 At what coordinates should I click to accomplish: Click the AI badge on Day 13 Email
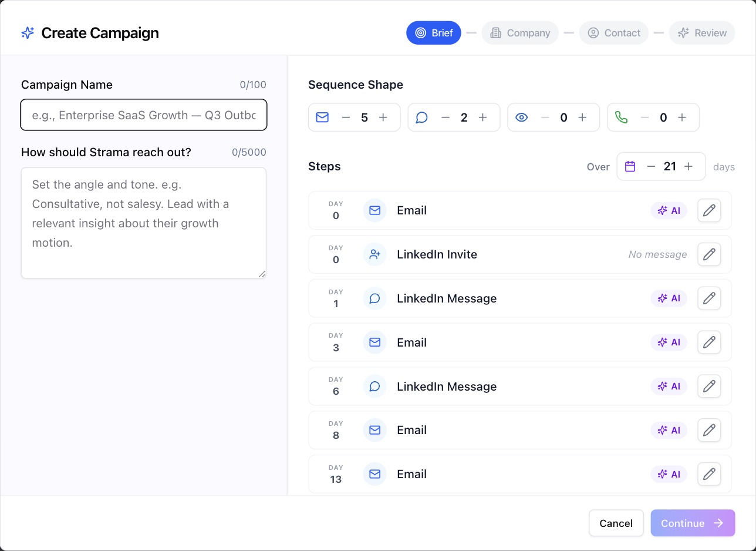(669, 474)
